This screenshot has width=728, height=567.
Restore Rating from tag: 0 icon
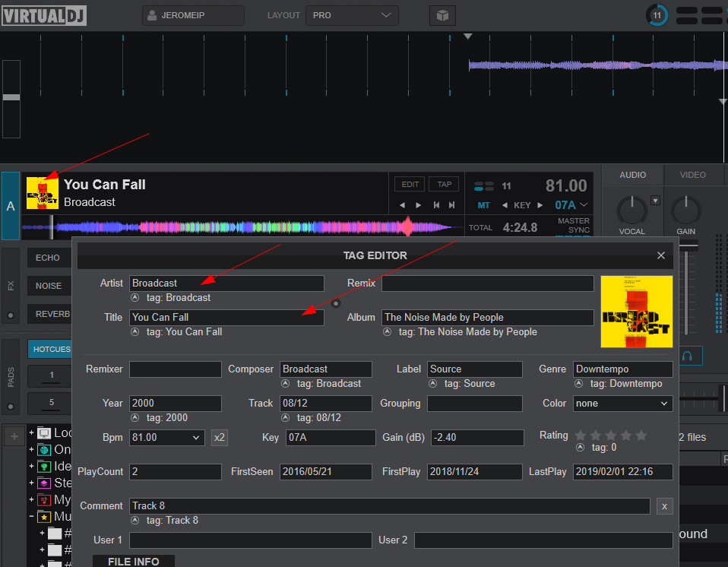tap(580, 448)
